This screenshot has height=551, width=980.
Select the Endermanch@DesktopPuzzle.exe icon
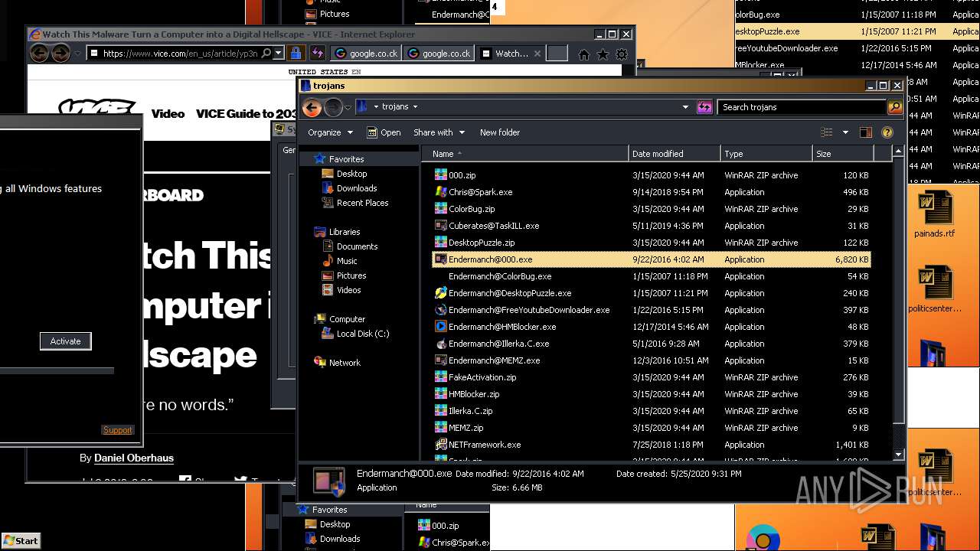440,293
